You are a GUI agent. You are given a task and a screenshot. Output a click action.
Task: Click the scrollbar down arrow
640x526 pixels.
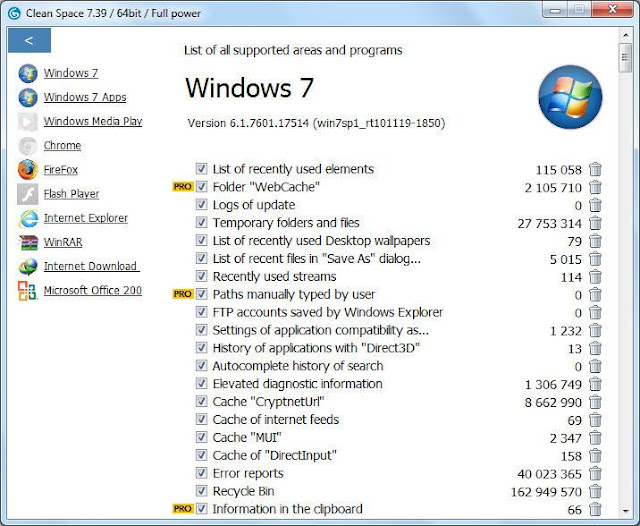(625, 511)
